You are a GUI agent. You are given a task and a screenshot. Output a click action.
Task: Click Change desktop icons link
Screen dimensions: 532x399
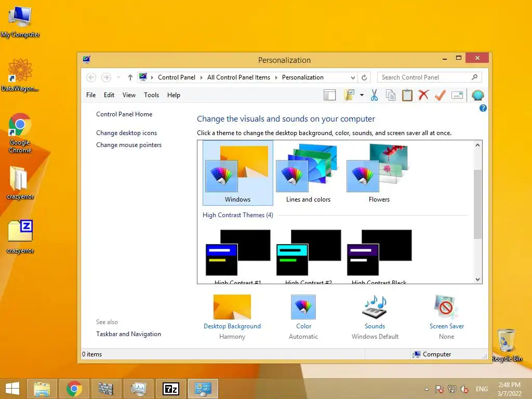pyautogui.click(x=127, y=133)
